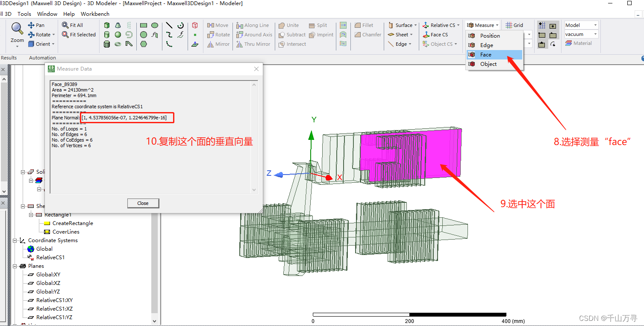644x326 pixels.
Task: Click the Measure Data text scrollbar
Action: [254, 137]
